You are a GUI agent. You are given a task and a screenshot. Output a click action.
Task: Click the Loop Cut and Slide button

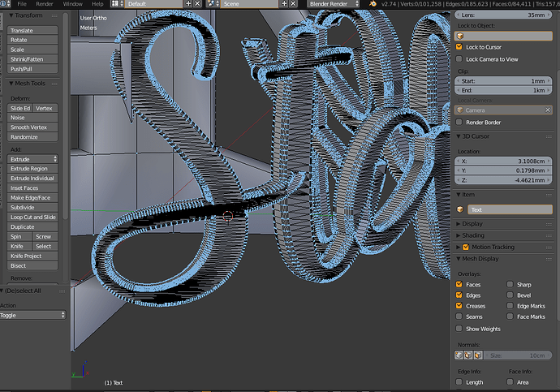click(32, 217)
